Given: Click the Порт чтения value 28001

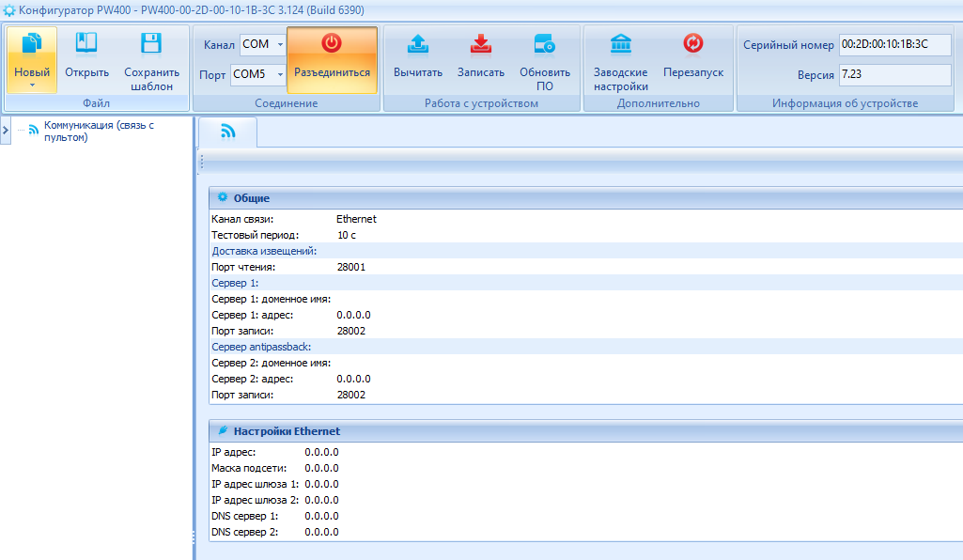Looking at the screenshot, I should (x=351, y=267).
